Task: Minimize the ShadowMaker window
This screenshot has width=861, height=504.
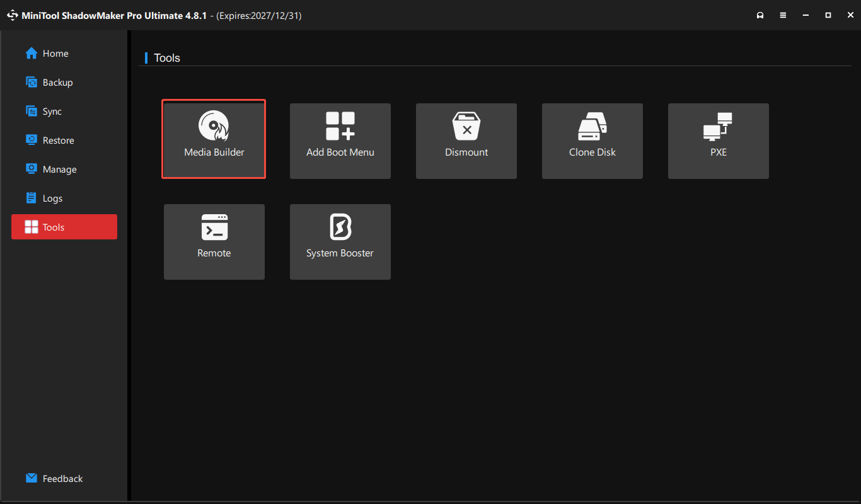Action: pos(806,15)
